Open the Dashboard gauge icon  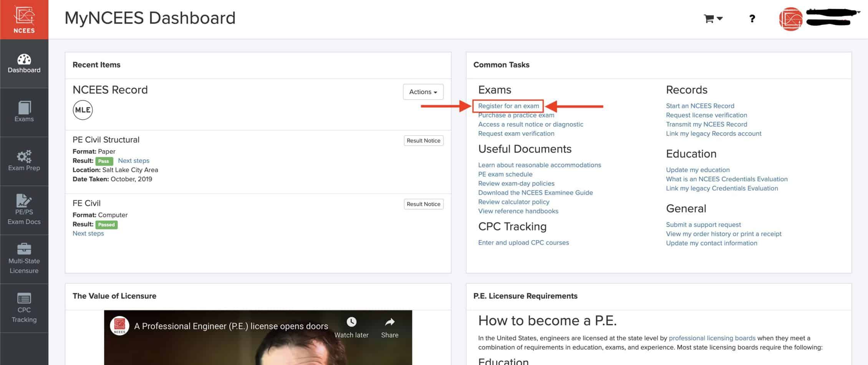(24, 60)
